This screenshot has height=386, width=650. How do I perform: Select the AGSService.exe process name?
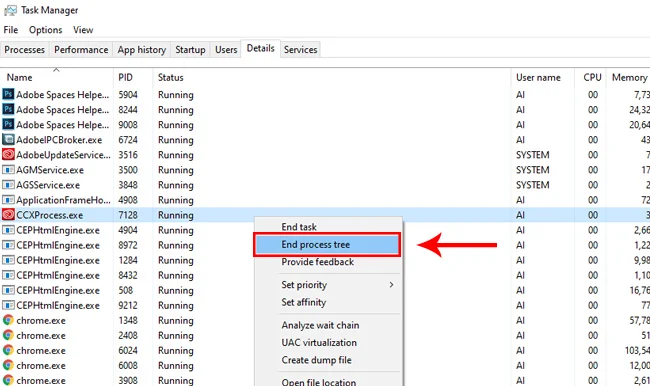pyautogui.click(x=48, y=185)
